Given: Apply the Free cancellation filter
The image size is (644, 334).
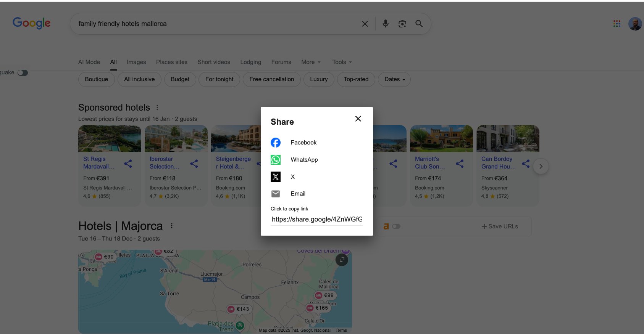Looking at the screenshot, I should [x=271, y=79].
